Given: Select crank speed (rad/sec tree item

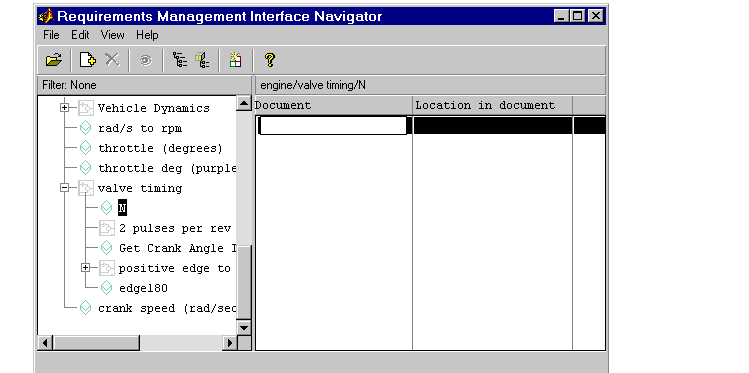Looking at the screenshot, I should pos(167,309).
